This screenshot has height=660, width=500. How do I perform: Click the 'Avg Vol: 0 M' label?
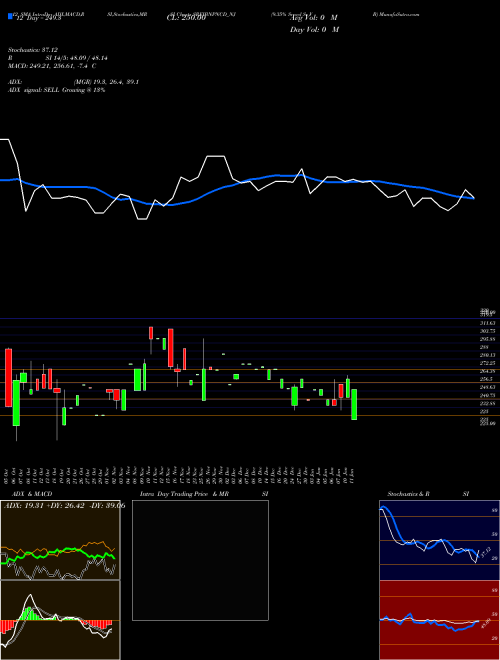pos(314,18)
